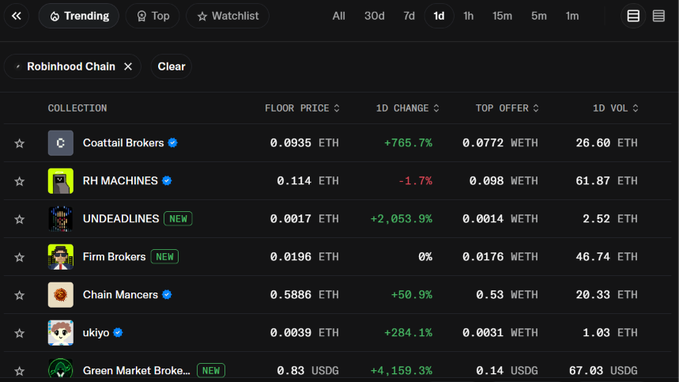Select the 15m time range
Image resolution: width=679 pixels, height=382 pixels.
tap(502, 16)
